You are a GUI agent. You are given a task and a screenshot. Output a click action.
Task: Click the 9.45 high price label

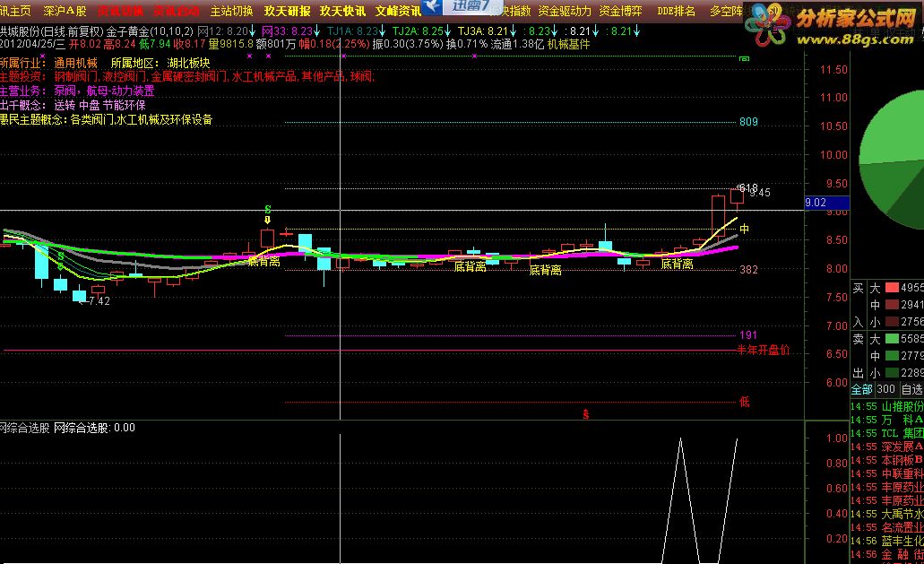click(760, 193)
